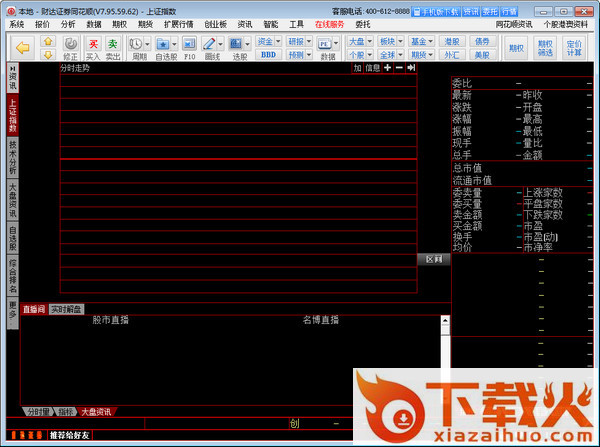Open the 资金 dropdown arrow
600x447 pixels.
pyautogui.click(x=278, y=41)
